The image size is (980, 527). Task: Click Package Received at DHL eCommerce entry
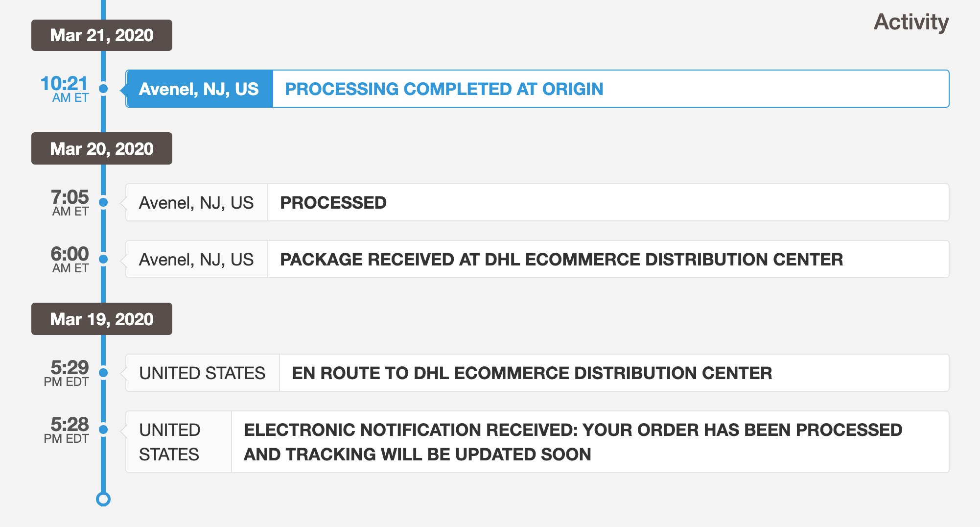click(561, 260)
